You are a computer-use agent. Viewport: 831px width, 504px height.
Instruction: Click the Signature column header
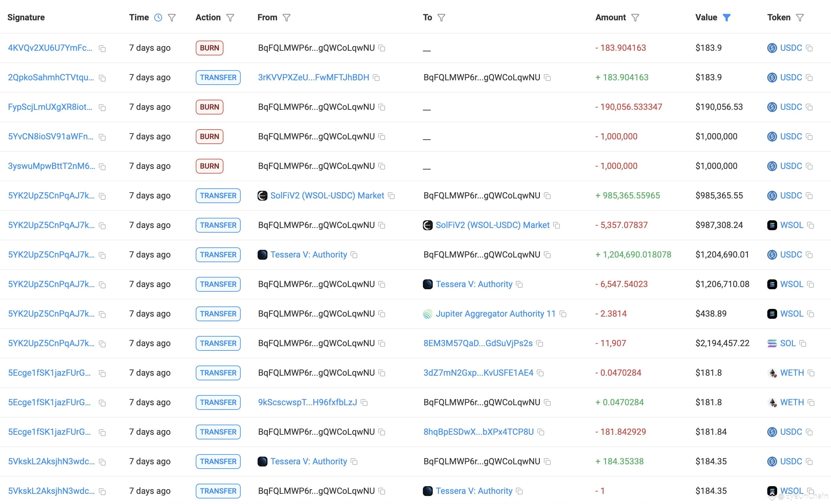tap(26, 18)
